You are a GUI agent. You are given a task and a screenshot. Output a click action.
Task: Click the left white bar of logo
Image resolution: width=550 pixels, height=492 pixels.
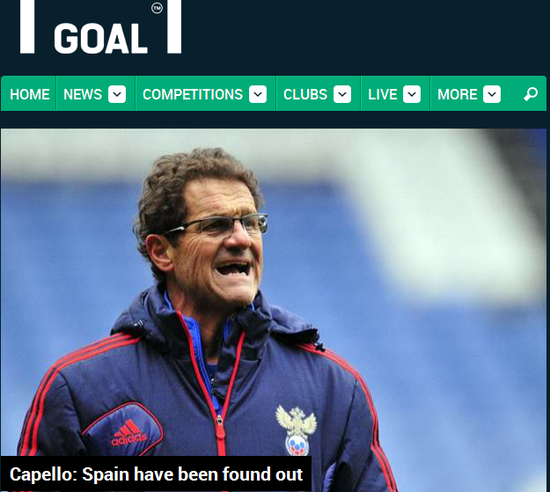27,27
